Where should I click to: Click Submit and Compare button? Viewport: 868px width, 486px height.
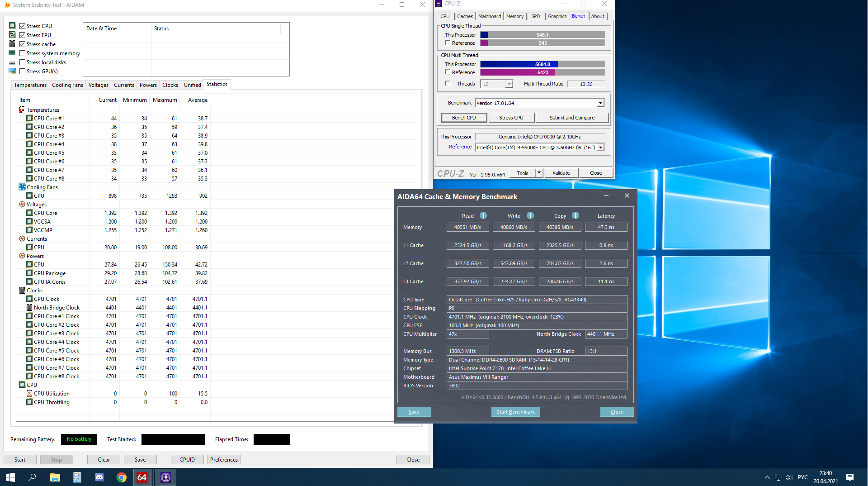coord(572,117)
